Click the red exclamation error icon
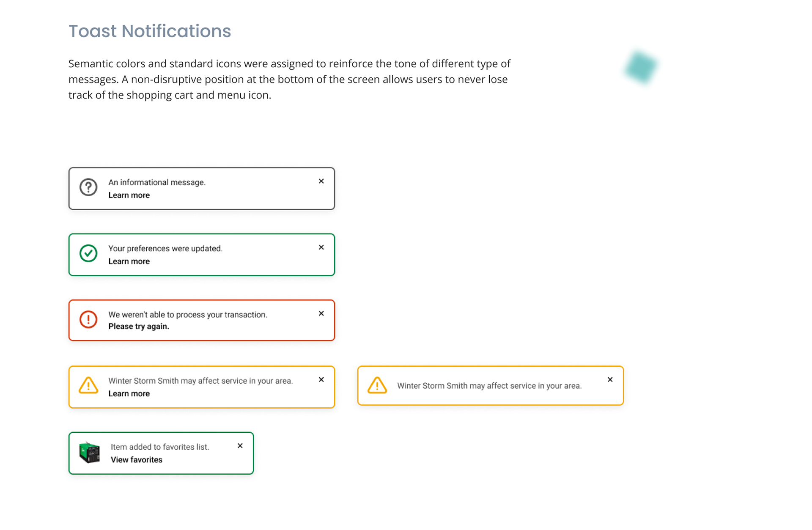 (88, 319)
